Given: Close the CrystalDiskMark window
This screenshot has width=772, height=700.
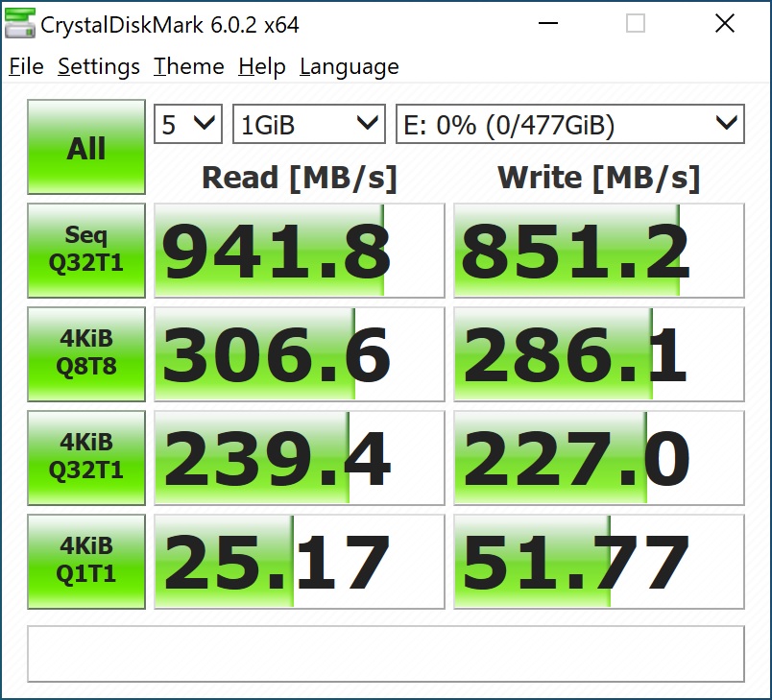Looking at the screenshot, I should 725,23.
